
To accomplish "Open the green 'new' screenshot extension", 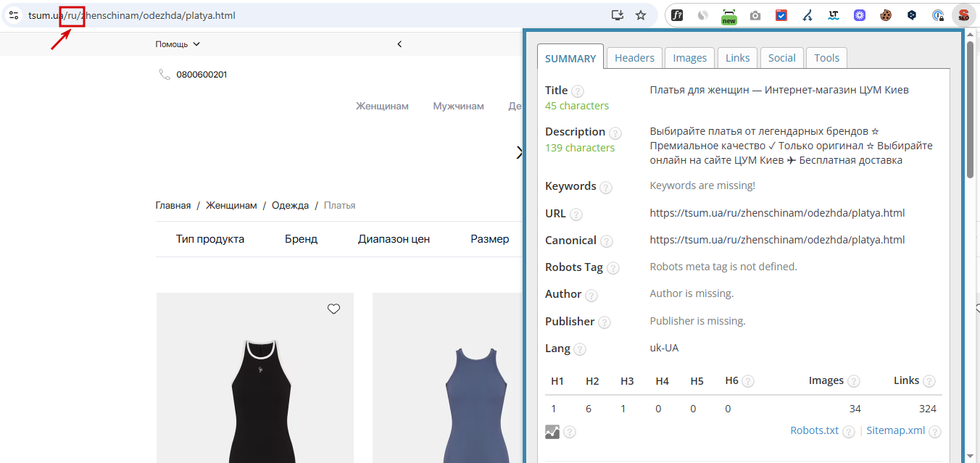I will 729,16.
